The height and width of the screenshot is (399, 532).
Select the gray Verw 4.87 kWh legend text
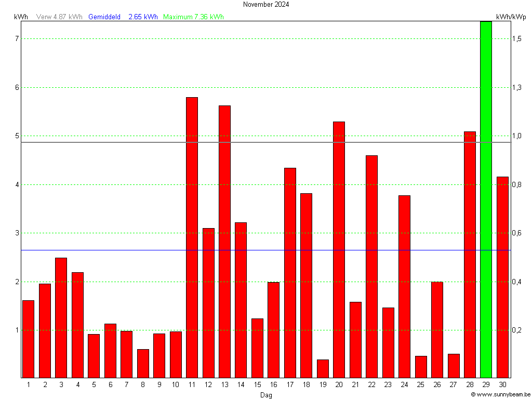pos(59,17)
